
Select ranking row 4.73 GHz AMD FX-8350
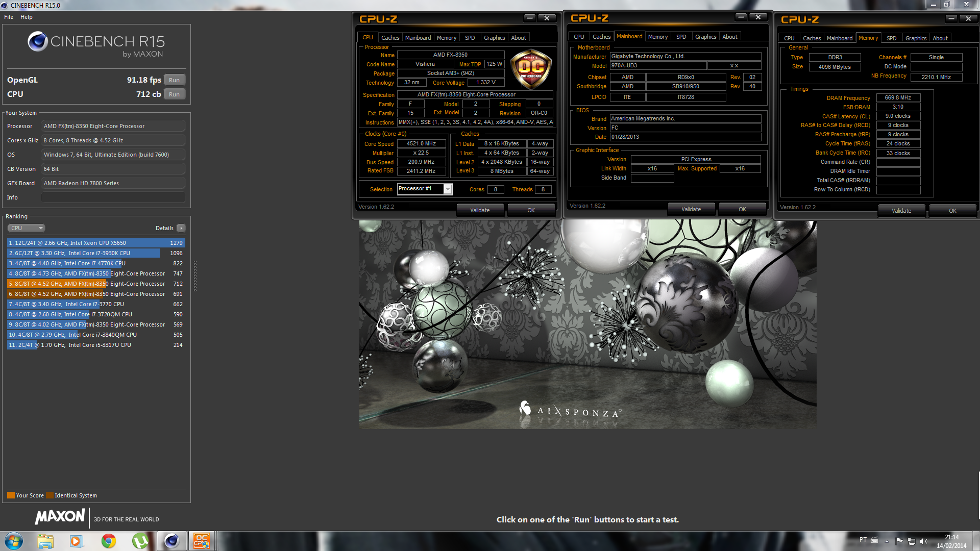coord(96,273)
